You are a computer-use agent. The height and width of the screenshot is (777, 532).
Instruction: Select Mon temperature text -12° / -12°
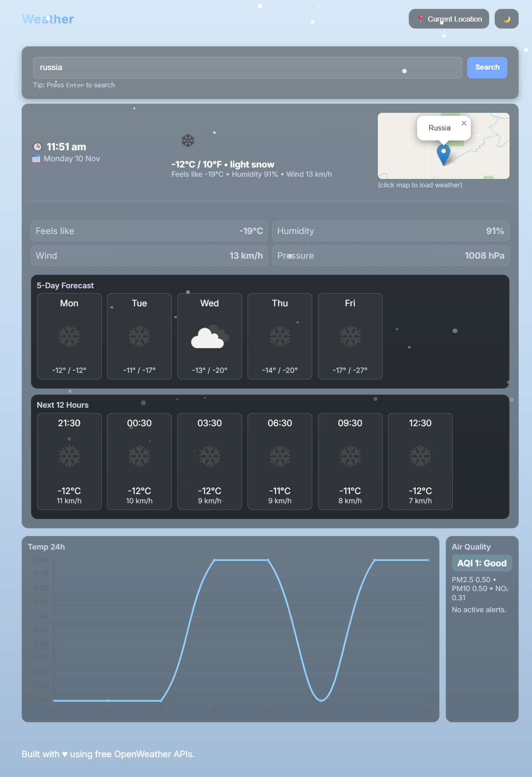click(69, 370)
